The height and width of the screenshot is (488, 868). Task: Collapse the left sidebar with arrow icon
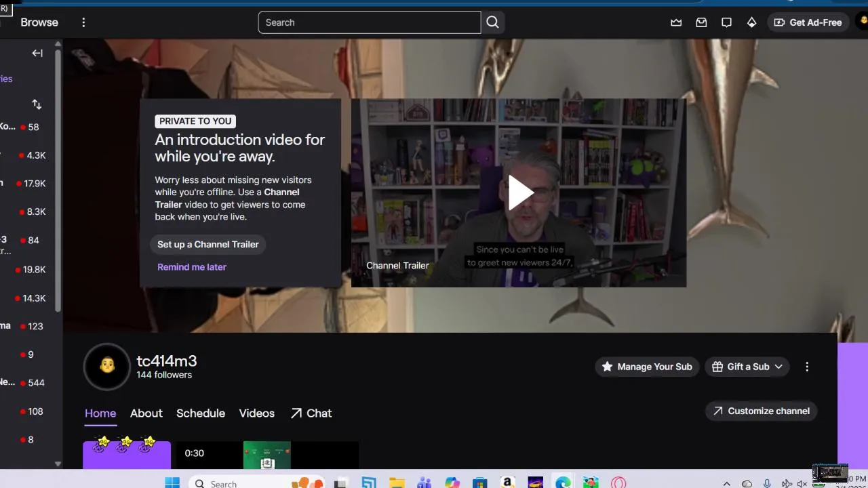[x=37, y=53]
